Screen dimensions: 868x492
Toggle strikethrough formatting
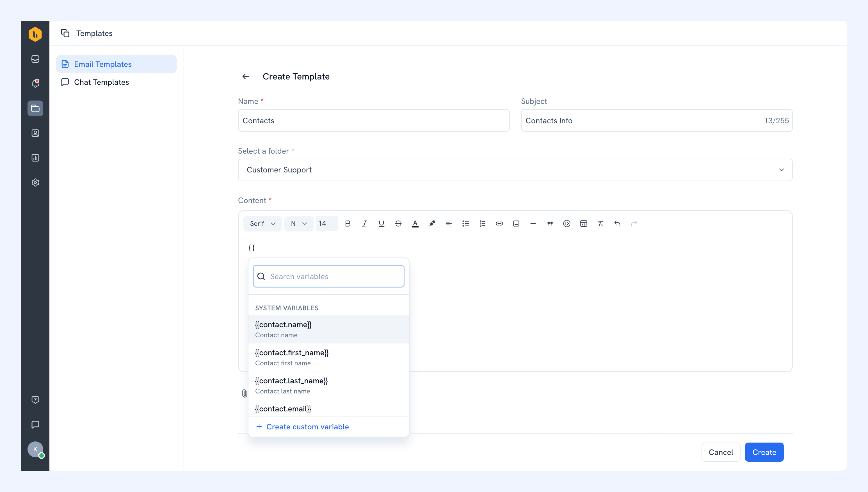tap(398, 223)
